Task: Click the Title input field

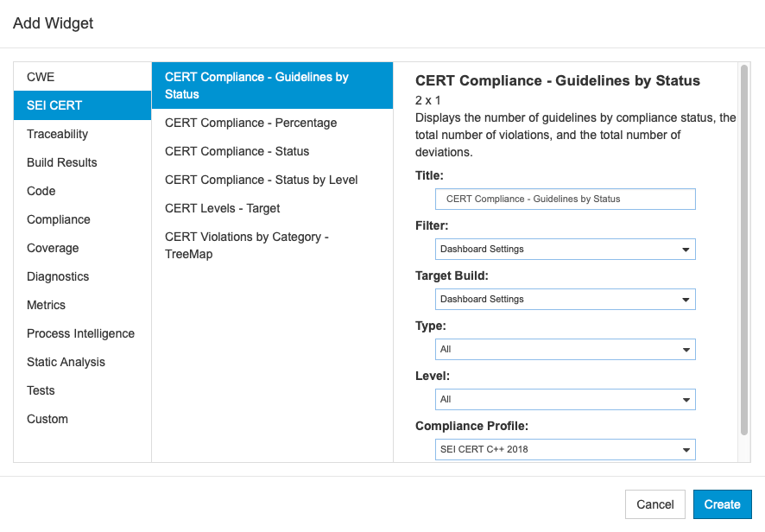Action: (x=565, y=199)
